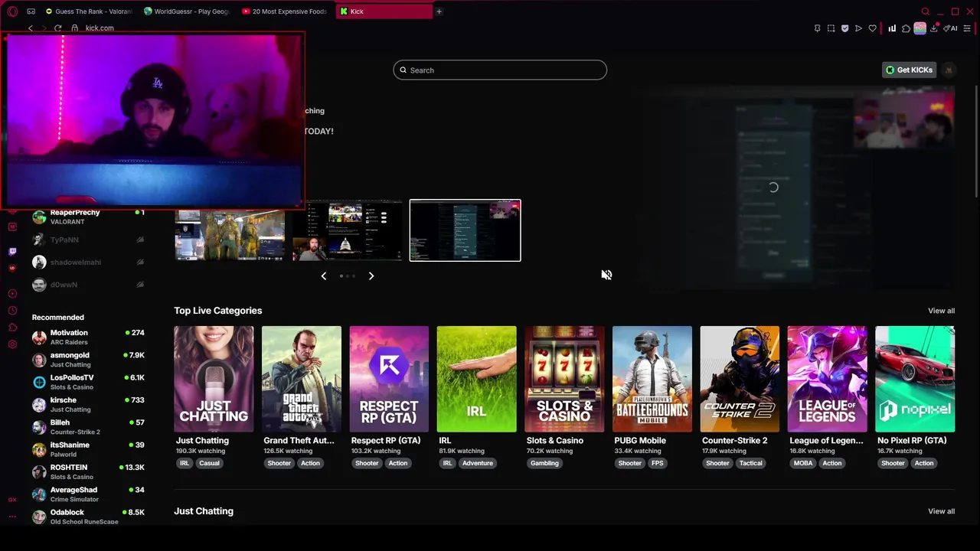Click the Gambling tag under Slots & Casino
980x551 pixels.
(544, 463)
